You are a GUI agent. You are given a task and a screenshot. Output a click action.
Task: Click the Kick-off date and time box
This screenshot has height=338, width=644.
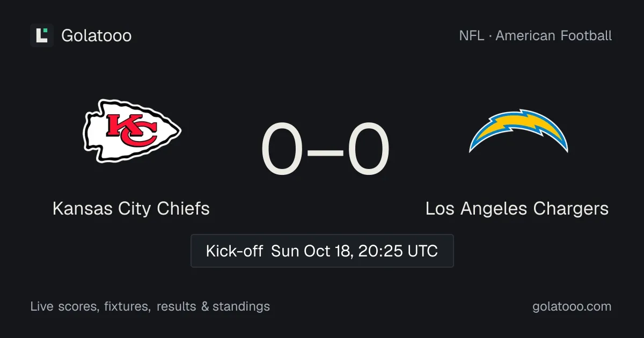(x=322, y=251)
